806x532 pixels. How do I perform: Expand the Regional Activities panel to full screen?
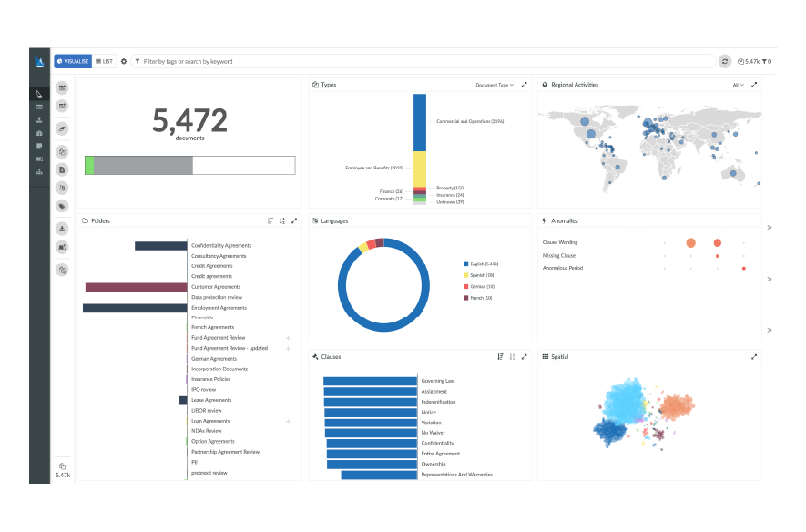pos(754,85)
